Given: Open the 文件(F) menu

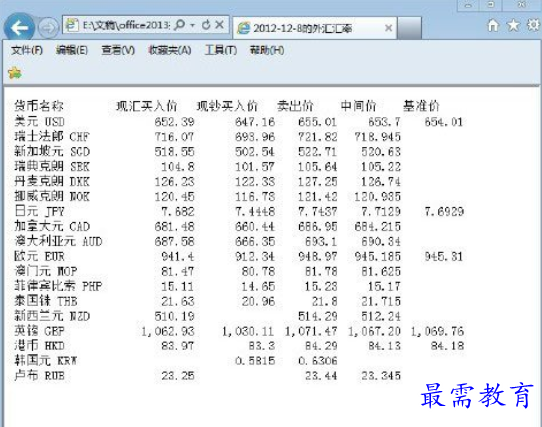Looking at the screenshot, I should (27, 50).
